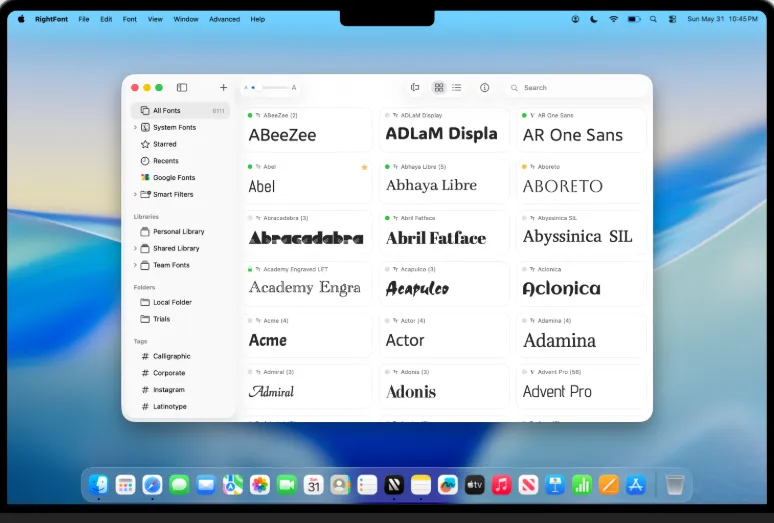Open the View menu
Screen dimensions: 774x523
[x=155, y=19]
